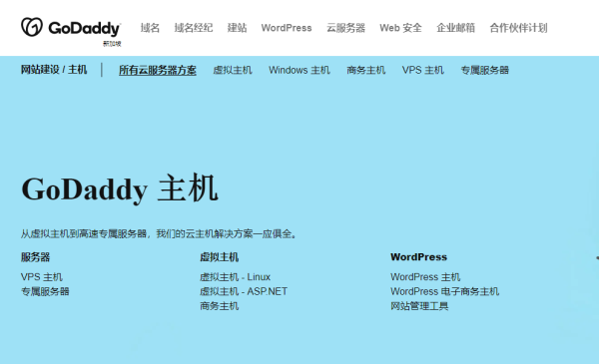Open the WordPress 电子商务主机 link
Viewport: 599px width, 364px height.
coord(444,291)
